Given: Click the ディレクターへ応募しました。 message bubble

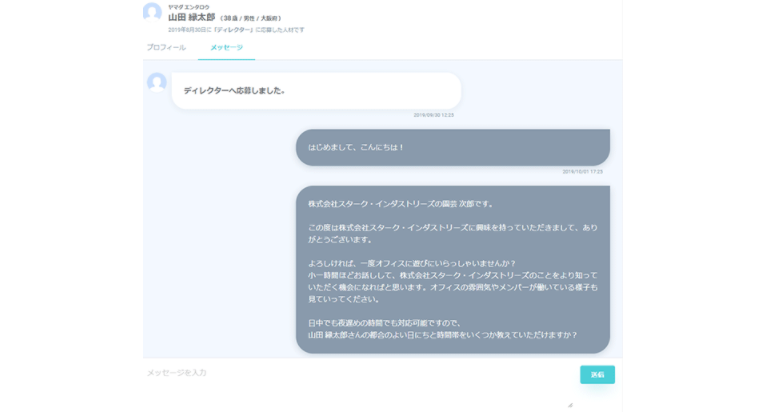Looking at the screenshot, I should [x=316, y=91].
